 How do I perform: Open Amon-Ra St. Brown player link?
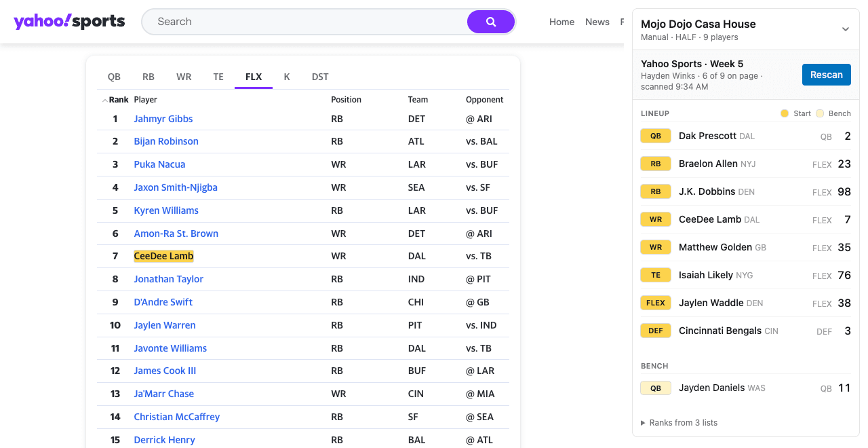click(176, 234)
